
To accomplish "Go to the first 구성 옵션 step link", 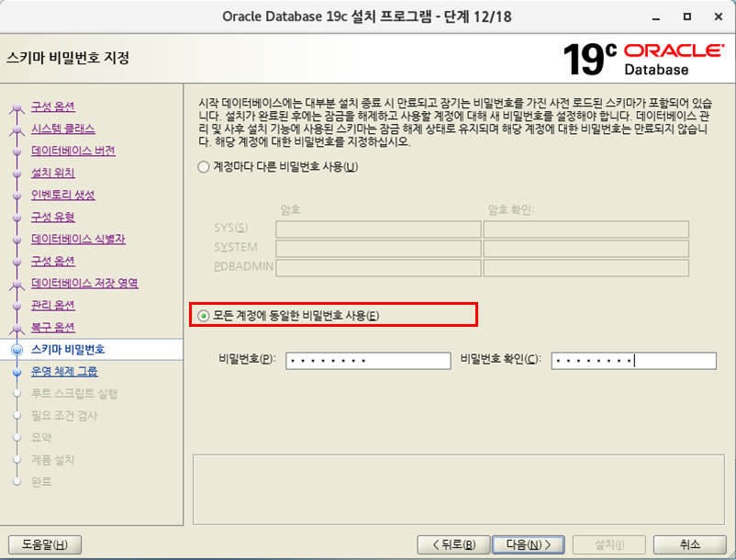I will pyautogui.click(x=53, y=106).
